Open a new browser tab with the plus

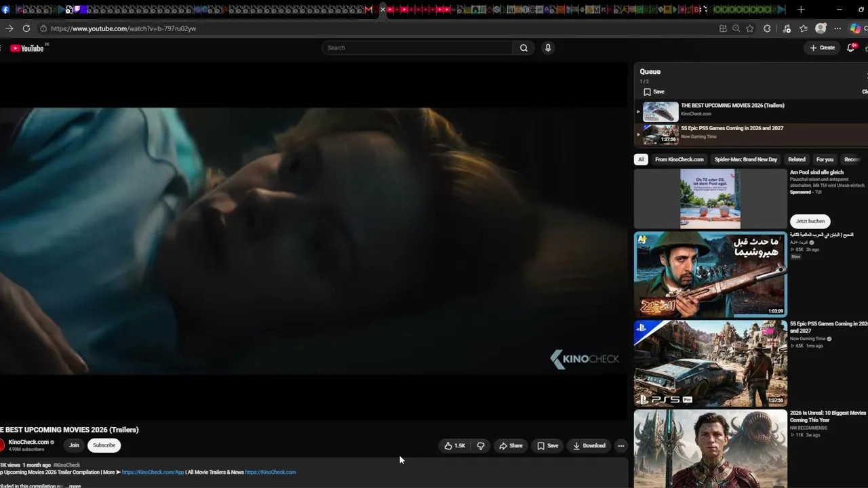[x=801, y=9]
